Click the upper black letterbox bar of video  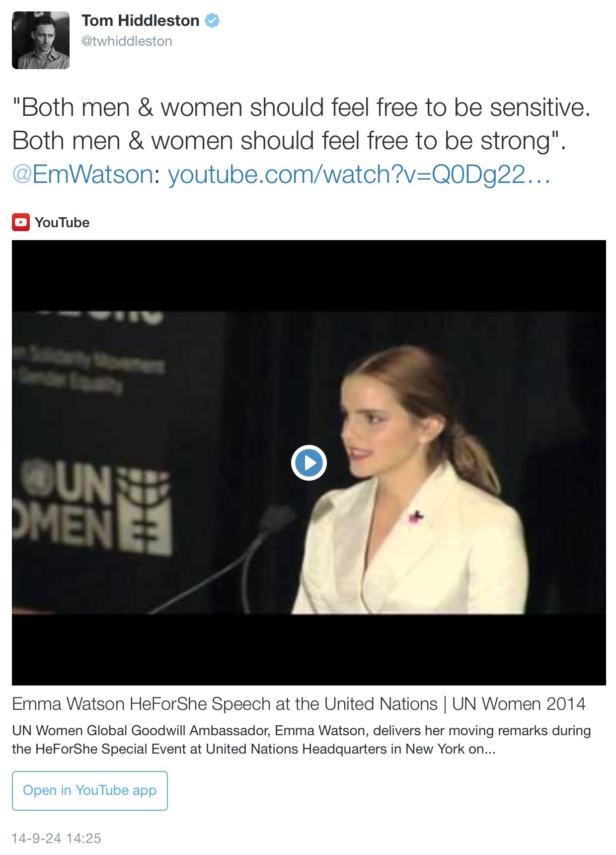[x=308, y=276]
